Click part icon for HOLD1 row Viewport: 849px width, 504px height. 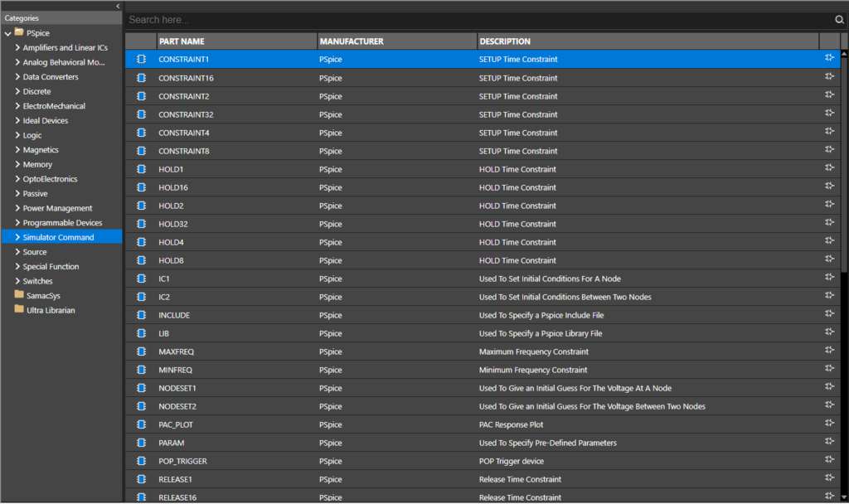tap(141, 169)
